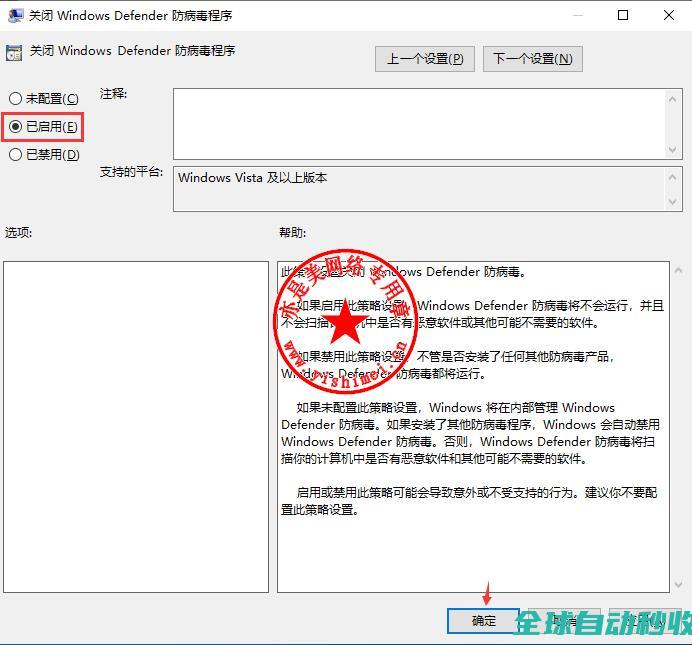The height and width of the screenshot is (645, 692).
Task: Click inside the empty 选项 options panel
Action: 136,426
